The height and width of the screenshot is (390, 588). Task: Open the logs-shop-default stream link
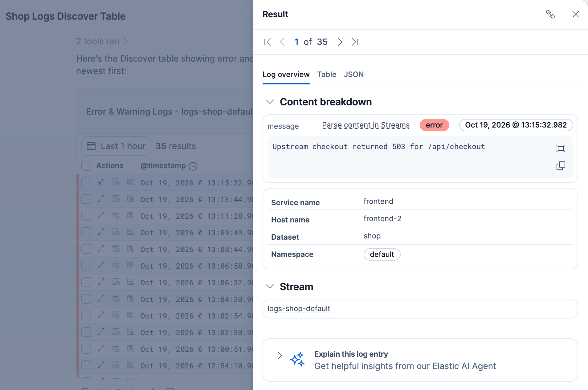(x=299, y=309)
